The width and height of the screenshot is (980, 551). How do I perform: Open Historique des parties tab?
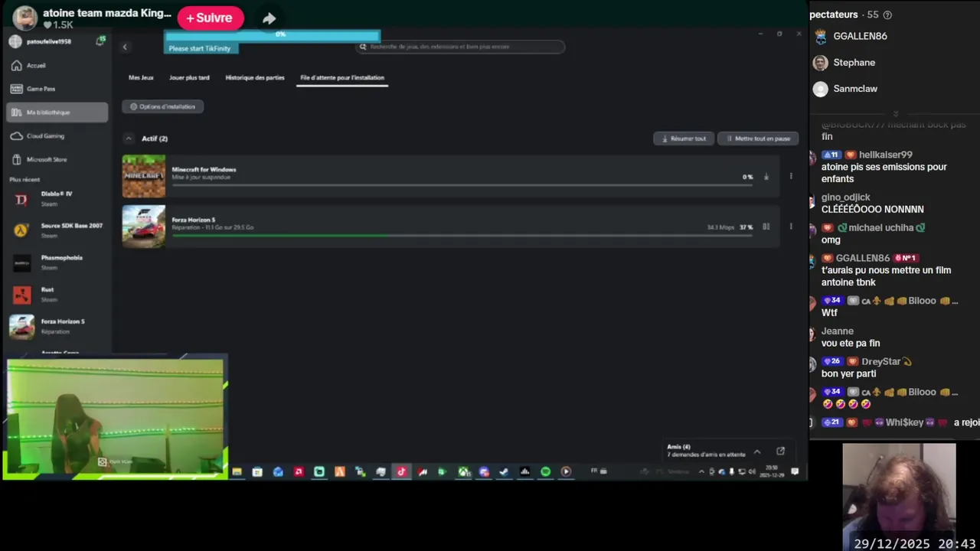tap(255, 77)
